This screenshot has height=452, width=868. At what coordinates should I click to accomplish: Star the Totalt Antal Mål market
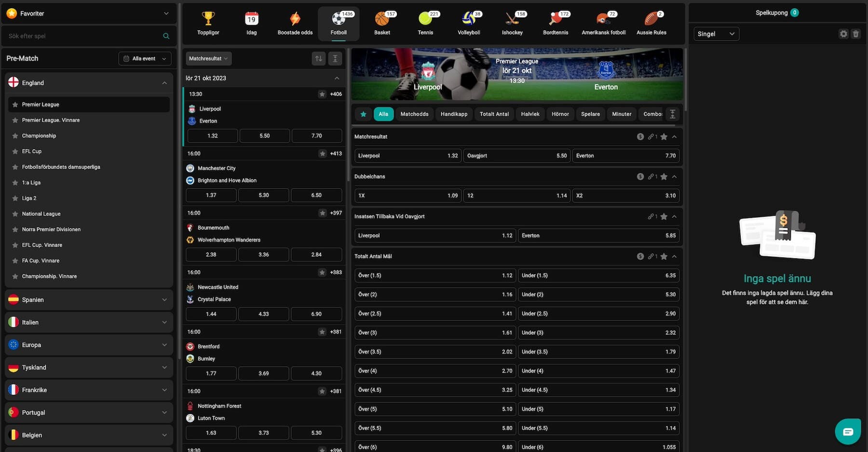point(664,256)
